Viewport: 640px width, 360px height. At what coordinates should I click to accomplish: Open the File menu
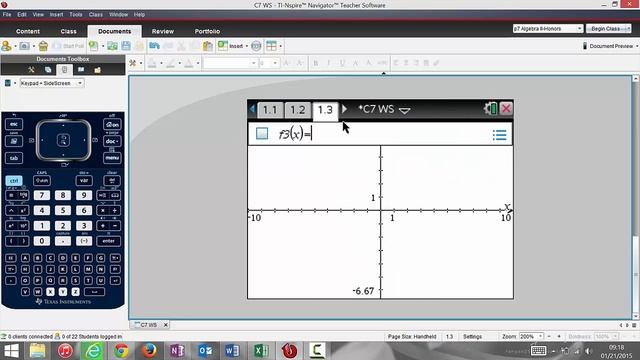tap(7, 14)
